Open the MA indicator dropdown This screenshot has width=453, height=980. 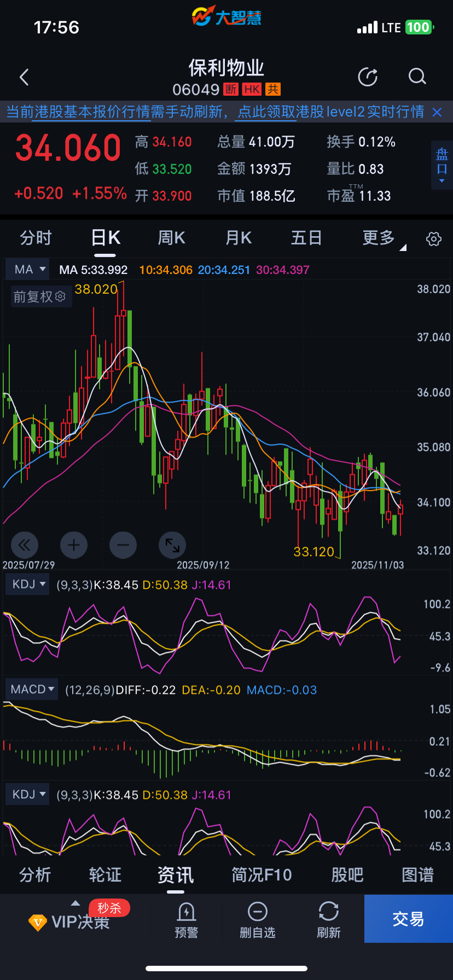coord(28,270)
